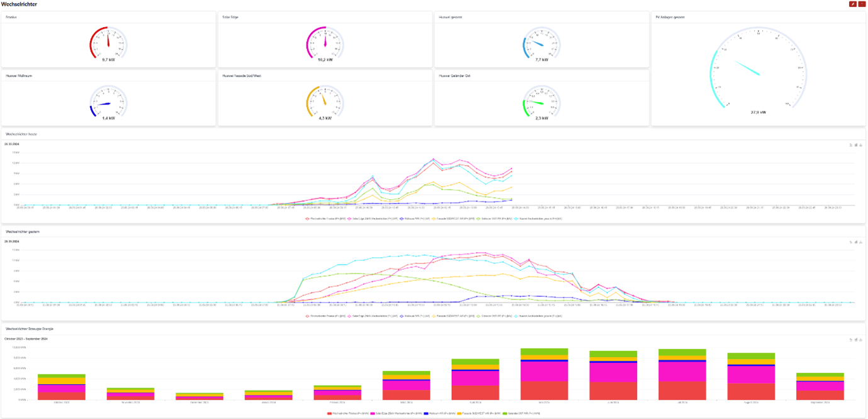Toggle Huawei gesamt series in heute chart legend

(539, 219)
